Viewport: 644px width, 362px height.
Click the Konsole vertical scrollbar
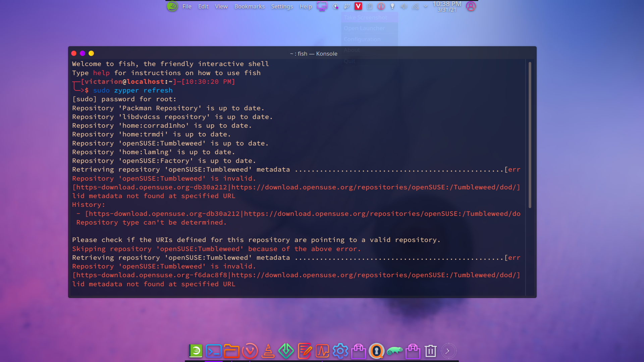pos(530,135)
